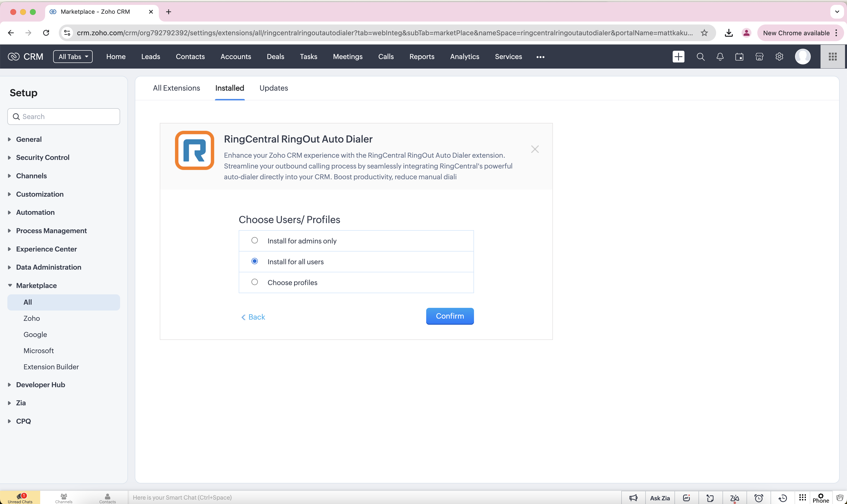Open the Microsoft marketplace item in sidebar
This screenshot has height=504, width=847.
tap(38, 350)
